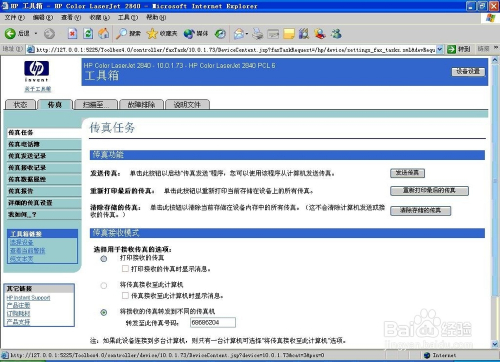Image resolution: width=500 pixels, height=362 pixels.
Task: Switch to the 扫描至 tab
Action: point(96,105)
